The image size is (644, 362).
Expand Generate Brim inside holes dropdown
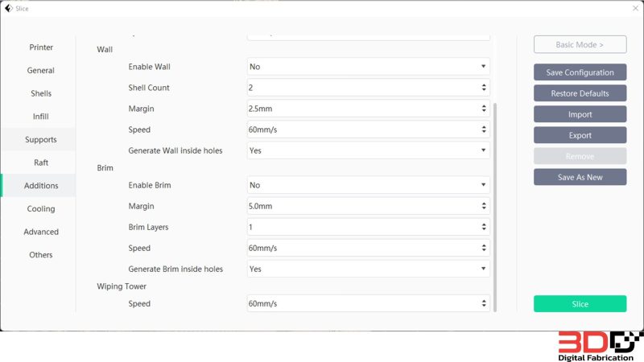(x=368, y=269)
